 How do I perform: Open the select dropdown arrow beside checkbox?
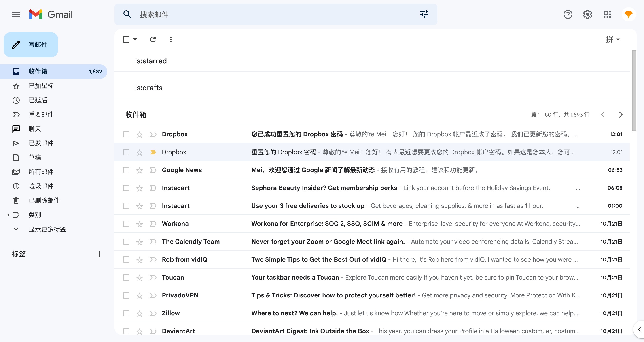[x=135, y=39]
